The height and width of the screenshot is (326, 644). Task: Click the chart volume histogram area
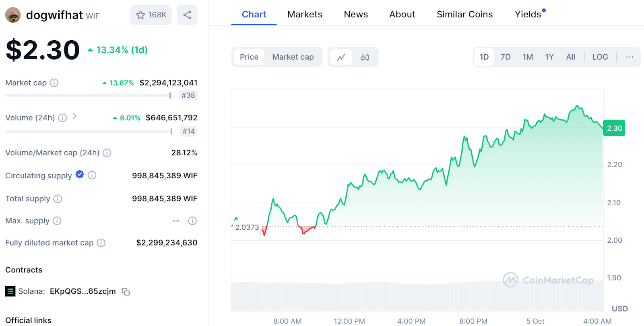(x=417, y=296)
